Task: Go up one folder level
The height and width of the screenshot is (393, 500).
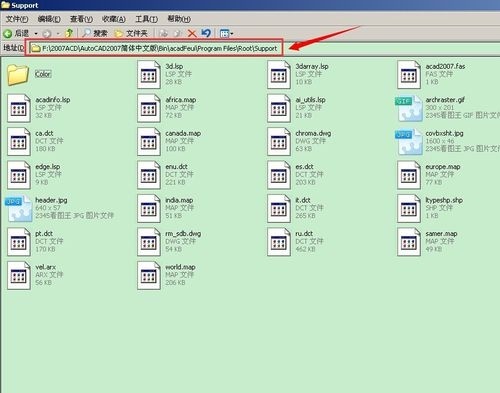Action: [69, 33]
